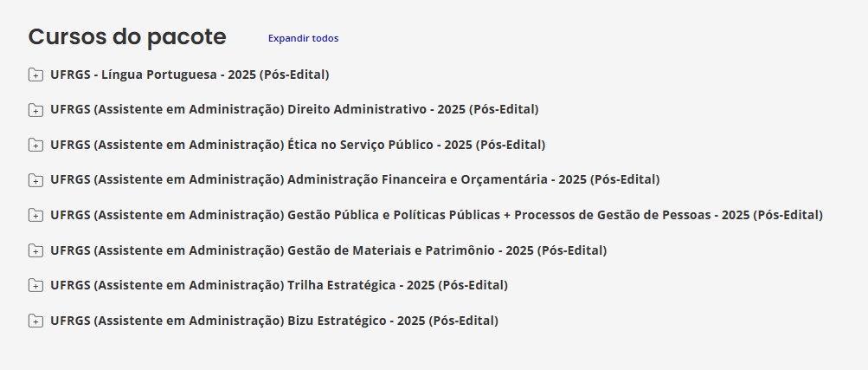Click folder-plus icon beside Ética no Serviço Público
The height and width of the screenshot is (370, 868).
point(35,145)
